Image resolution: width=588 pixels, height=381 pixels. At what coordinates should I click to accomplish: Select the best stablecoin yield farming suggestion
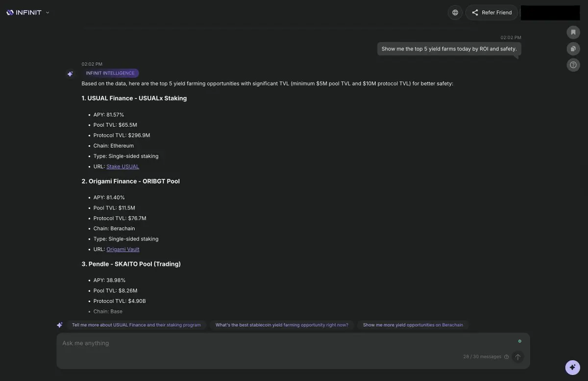pyautogui.click(x=282, y=325)
